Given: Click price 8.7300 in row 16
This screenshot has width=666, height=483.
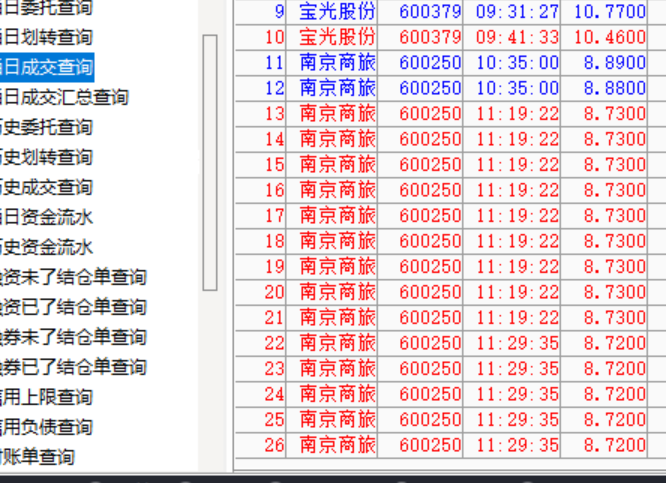Looking at the screenshot, I should click(x=615, y=190).
